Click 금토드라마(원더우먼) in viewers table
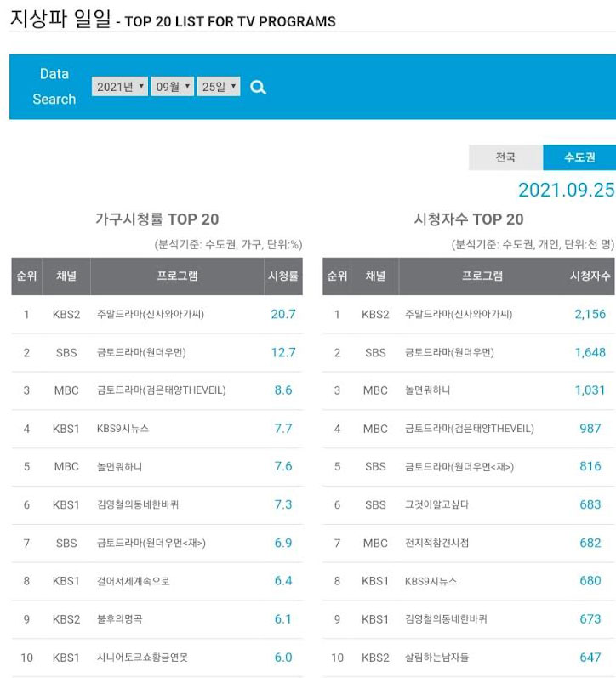This screenshot has width=616, height=678. coord(449,353)
